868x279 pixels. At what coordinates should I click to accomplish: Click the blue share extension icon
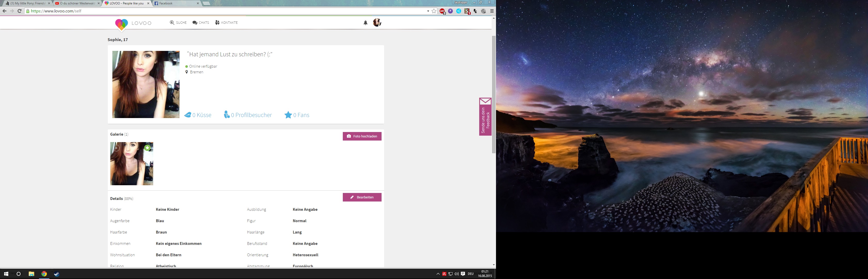[x=459, y=11]
